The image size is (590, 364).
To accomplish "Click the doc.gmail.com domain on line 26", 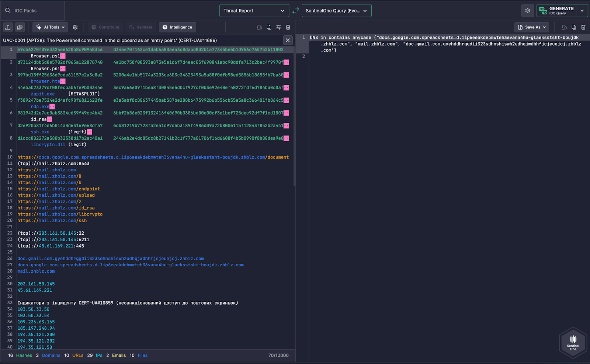I will pyautogui.click(x=111, y=259).
